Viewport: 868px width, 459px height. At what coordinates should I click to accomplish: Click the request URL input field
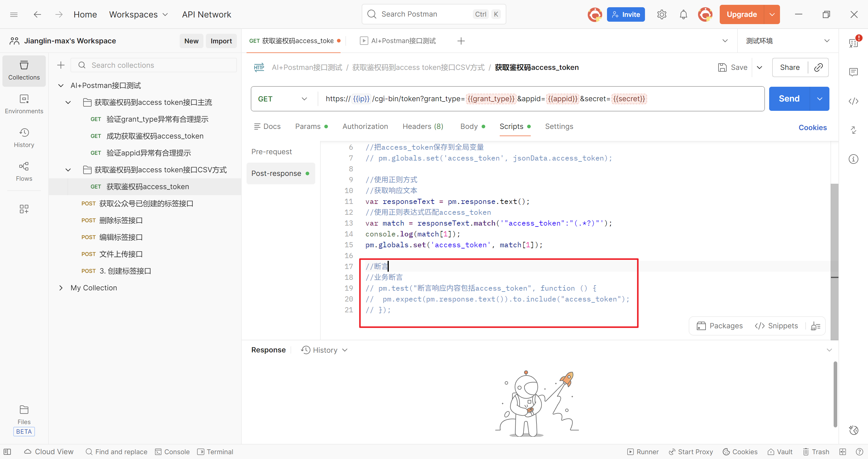(x=541, y=99)
